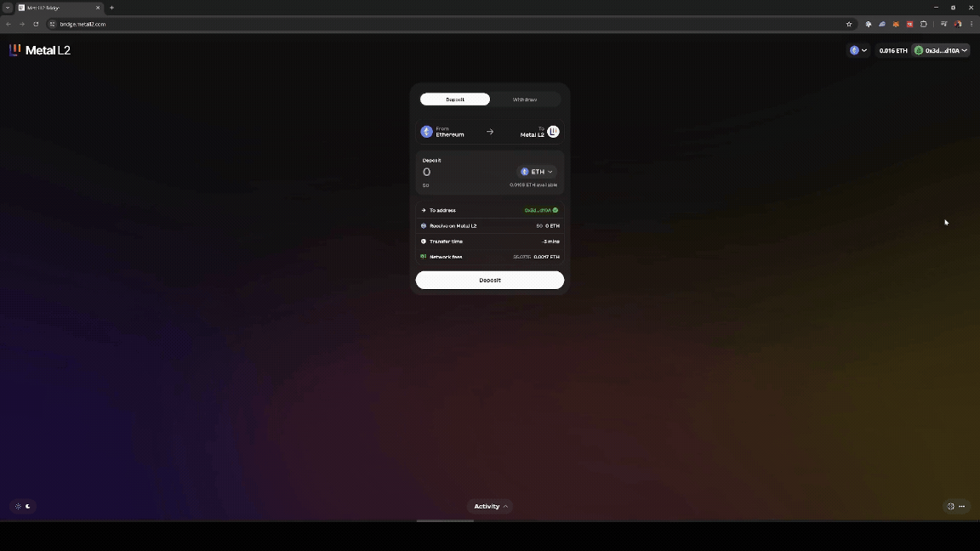Select the Metal L2 Bridge browser tab

pyautogui.click(x=59, y=9)
